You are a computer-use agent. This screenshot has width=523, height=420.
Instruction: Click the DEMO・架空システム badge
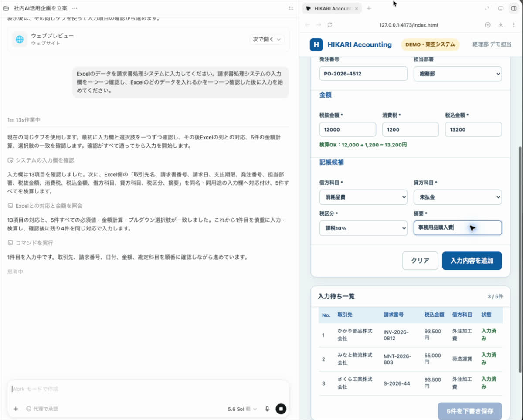coord(430,44)
